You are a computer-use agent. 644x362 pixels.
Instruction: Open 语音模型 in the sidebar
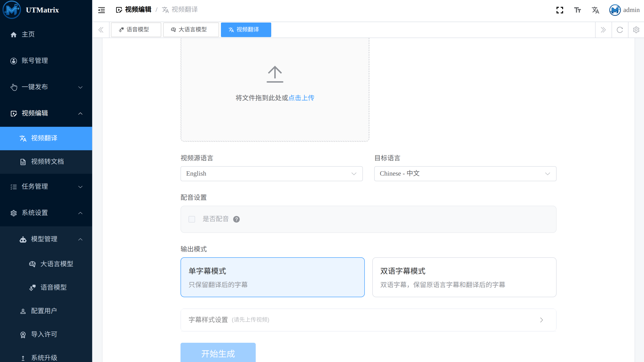[46, 287]
